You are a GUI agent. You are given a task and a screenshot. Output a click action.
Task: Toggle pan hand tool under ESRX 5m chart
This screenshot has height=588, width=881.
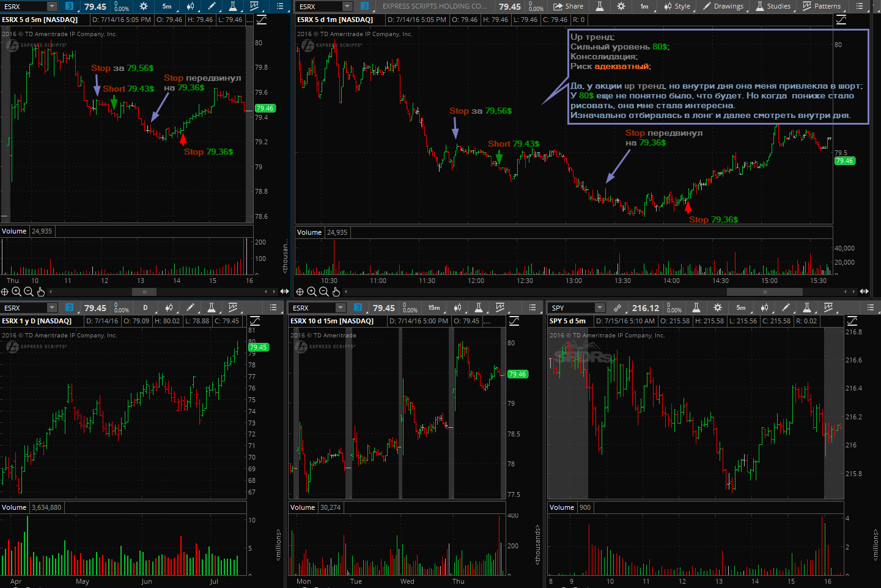point(41,292)
